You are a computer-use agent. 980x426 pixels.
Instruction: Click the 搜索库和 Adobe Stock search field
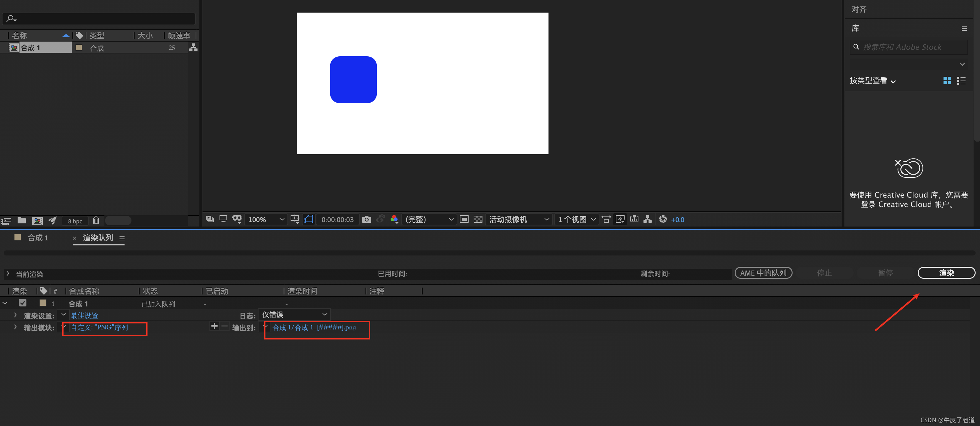point(909,47)
